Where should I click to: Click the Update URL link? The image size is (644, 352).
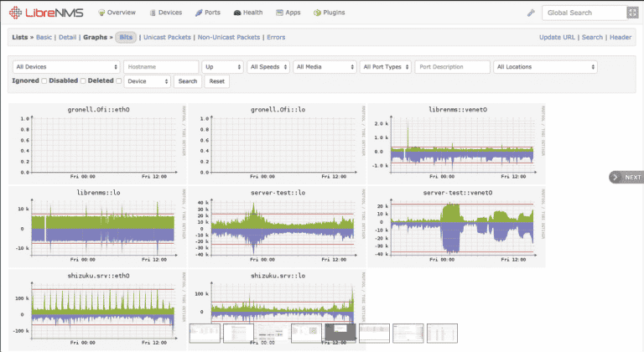(x=558, y=38)
